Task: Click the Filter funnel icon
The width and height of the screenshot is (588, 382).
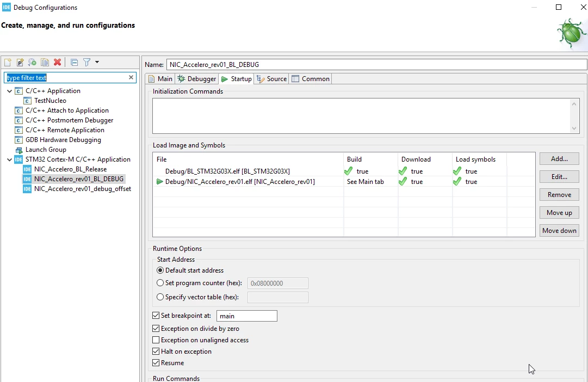Action: coord(86,62)
